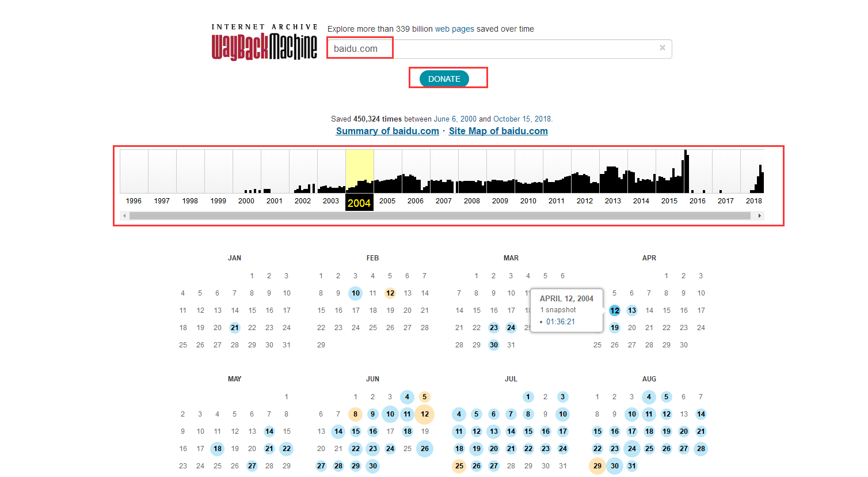Click the DONATE button
The width and height of the screenshot is (868, 477).
(444, 79)
